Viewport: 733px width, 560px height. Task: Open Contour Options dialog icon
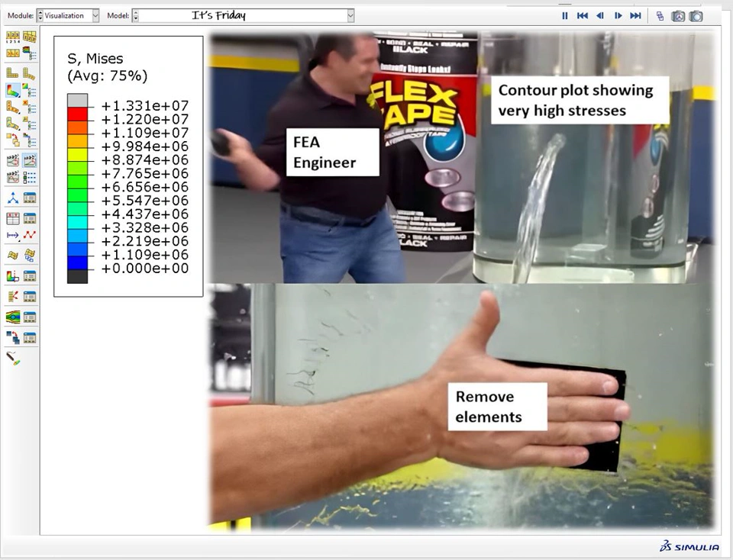coord(30,90)
